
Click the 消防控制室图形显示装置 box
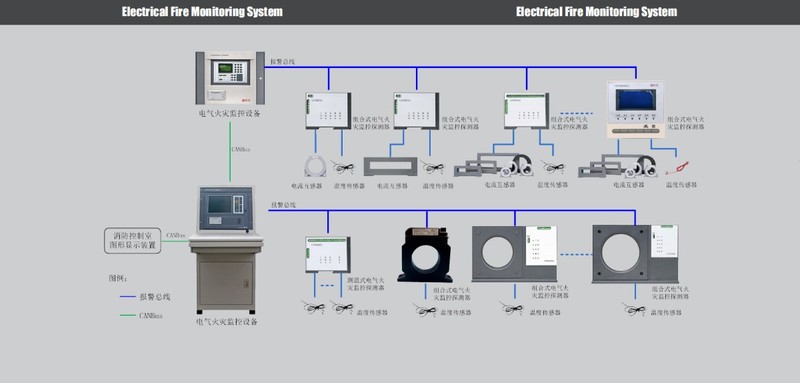click(x=133, y=241)
